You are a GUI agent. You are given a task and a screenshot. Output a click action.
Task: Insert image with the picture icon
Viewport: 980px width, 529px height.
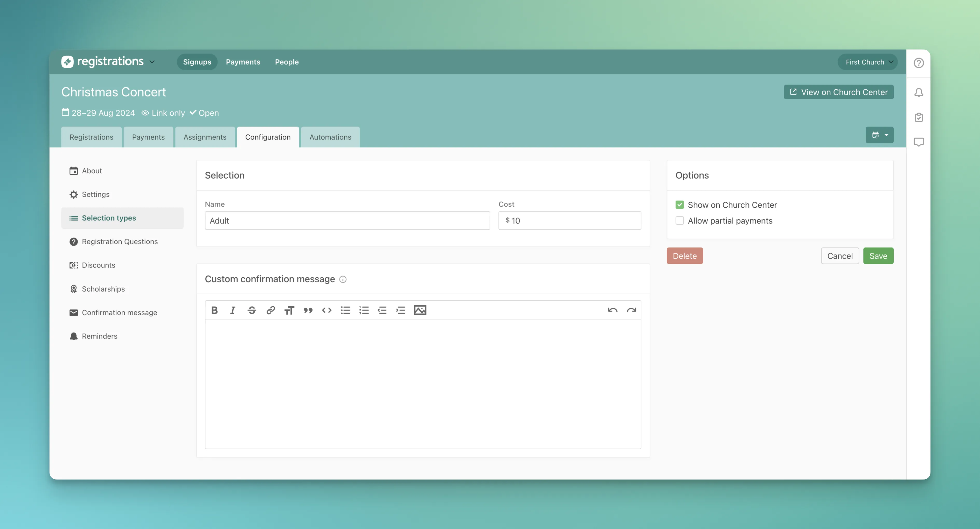tap(420, 310)
